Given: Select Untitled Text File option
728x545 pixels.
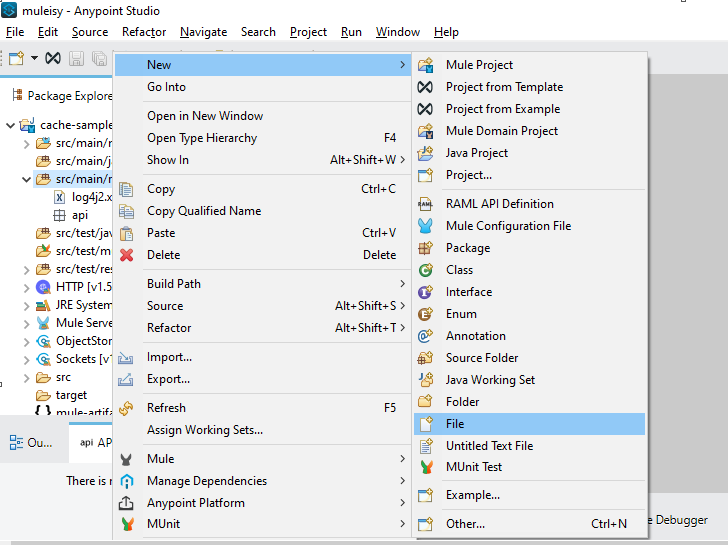Looking at the screenshot, I should (x=529, y=446).
